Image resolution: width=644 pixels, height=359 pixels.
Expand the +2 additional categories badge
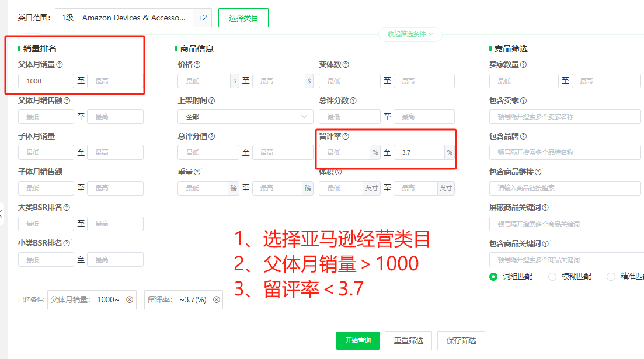click(202, 18)
